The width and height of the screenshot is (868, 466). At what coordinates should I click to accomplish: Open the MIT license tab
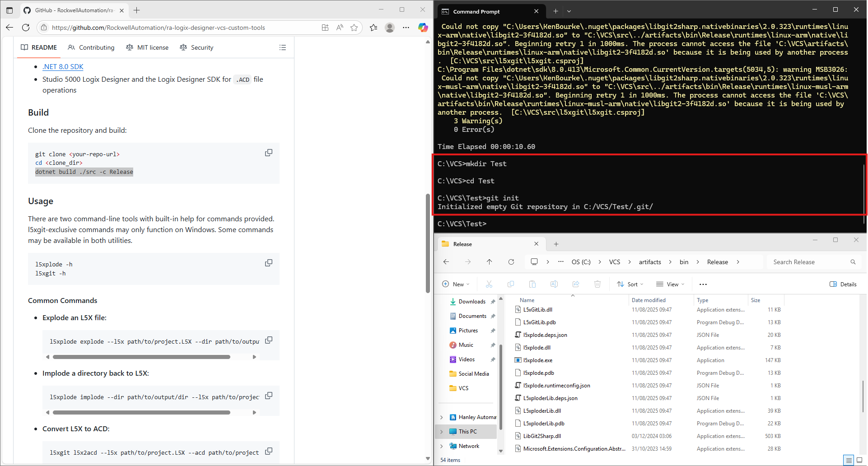tap(147, 47)
